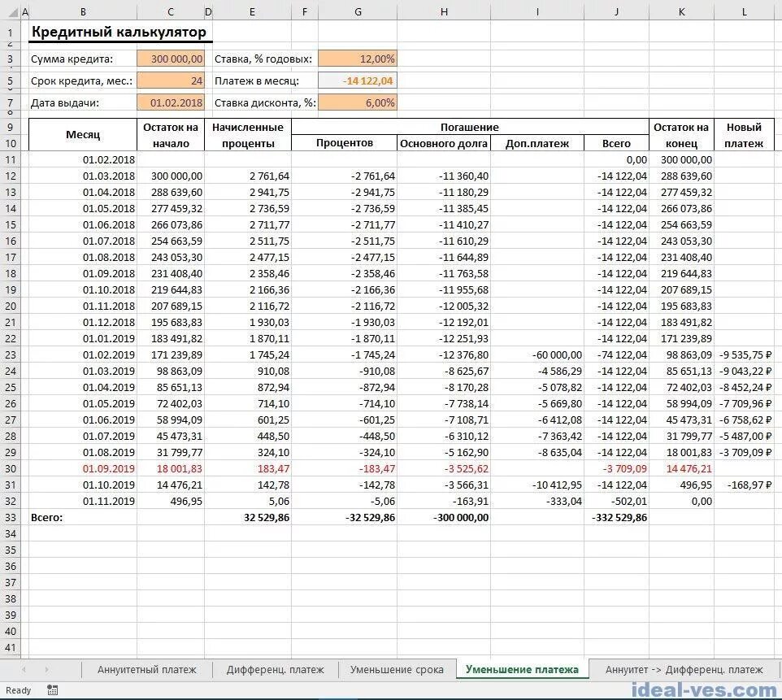Click label Платеж в месяц:
Image resolution: width=782 pixels, height=700 pixels.
(257, 80)
